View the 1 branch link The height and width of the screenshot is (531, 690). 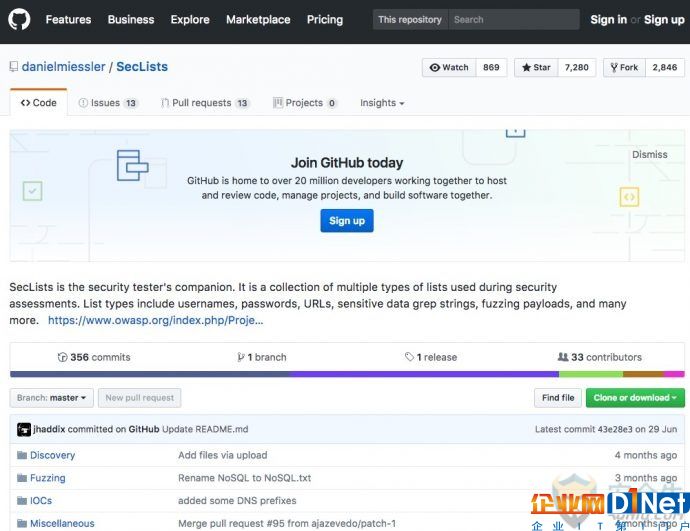click(262, 357)
